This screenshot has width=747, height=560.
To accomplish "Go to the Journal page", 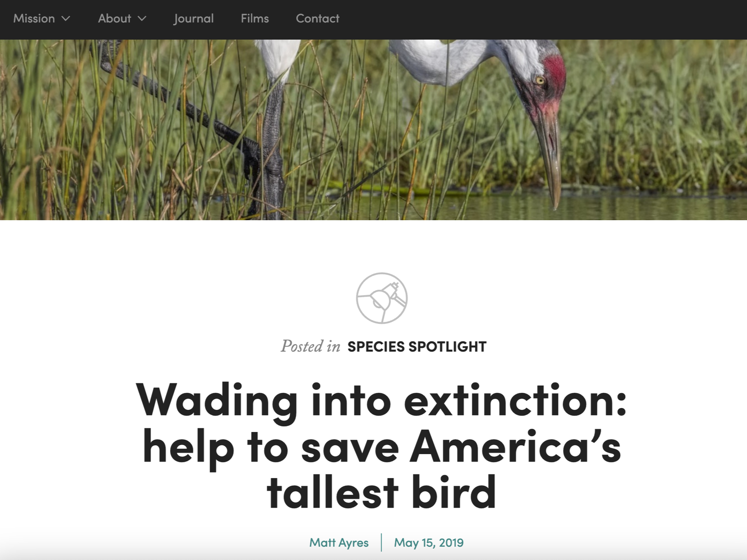I will click(194, 18).
